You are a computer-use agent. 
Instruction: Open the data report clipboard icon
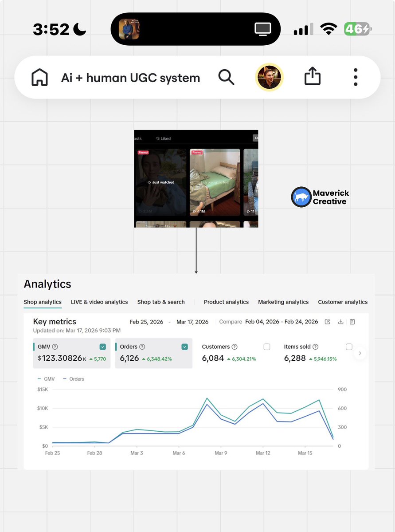[x=352, y=322]
